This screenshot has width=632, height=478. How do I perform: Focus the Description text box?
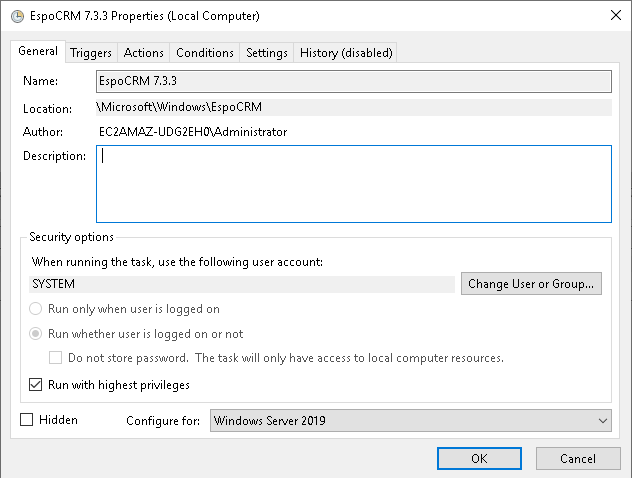pyautogui.click(x=354, y=184)
